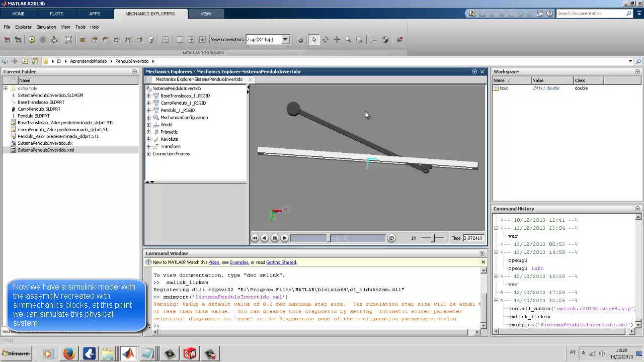This screenshot has height=362, width=644.
Task: Click the Zoom to fit magnifier icon
Action: pyautogui.click(x=69, y=39)
